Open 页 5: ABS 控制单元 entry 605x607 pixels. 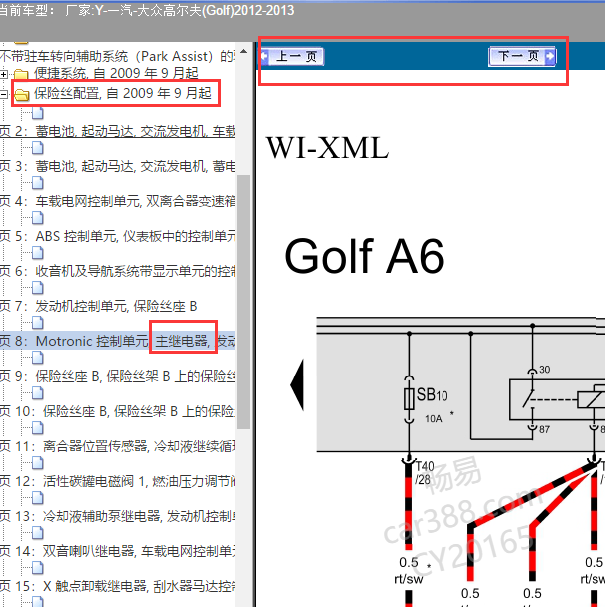click(118, 236)
